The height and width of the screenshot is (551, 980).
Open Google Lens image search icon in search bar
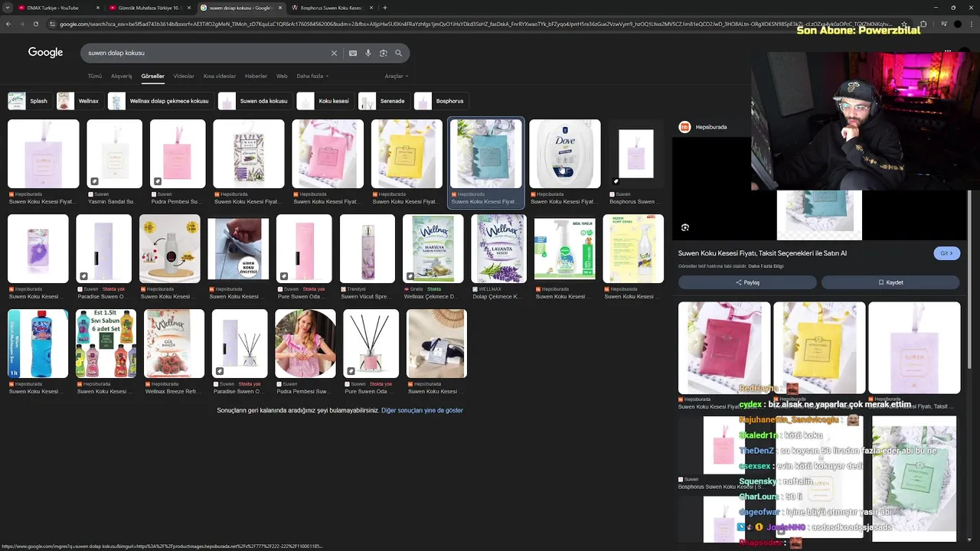pyautogui.click(x=384, y=53)
